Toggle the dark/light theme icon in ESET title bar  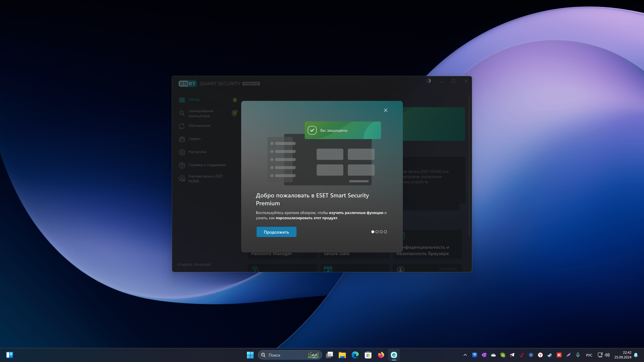[x=429, y=81]
